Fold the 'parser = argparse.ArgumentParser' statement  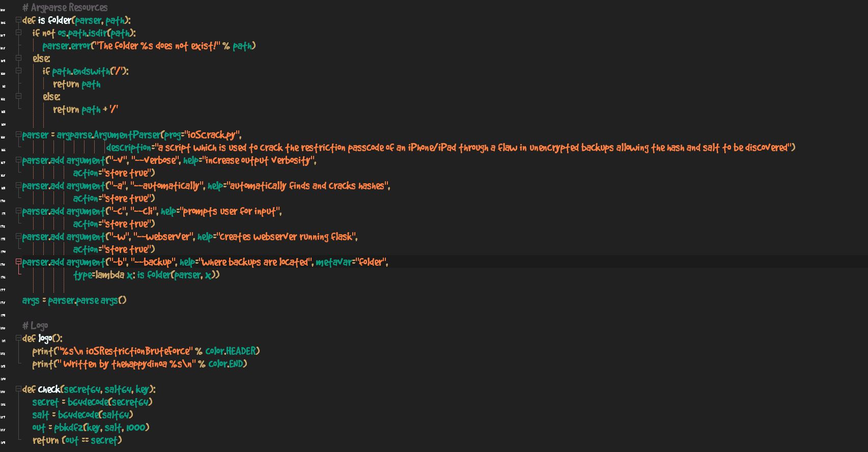coord(18,134)
